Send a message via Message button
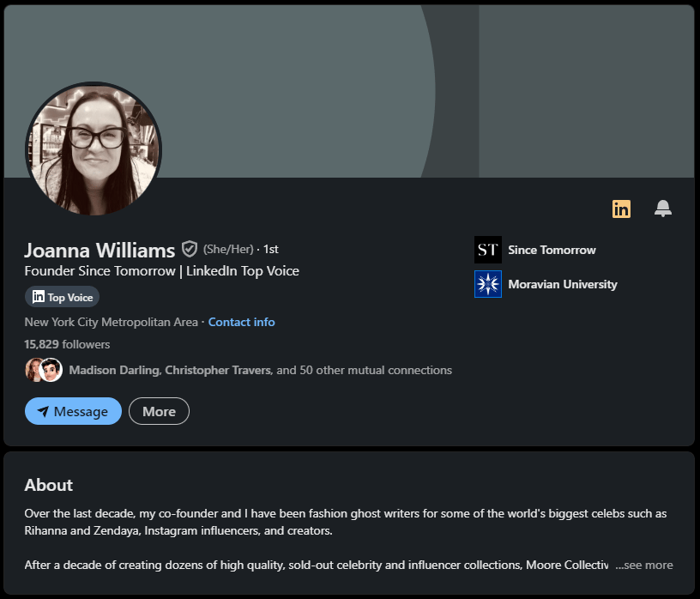This screenshot has height=599, width=700. [x=73, y=411]
